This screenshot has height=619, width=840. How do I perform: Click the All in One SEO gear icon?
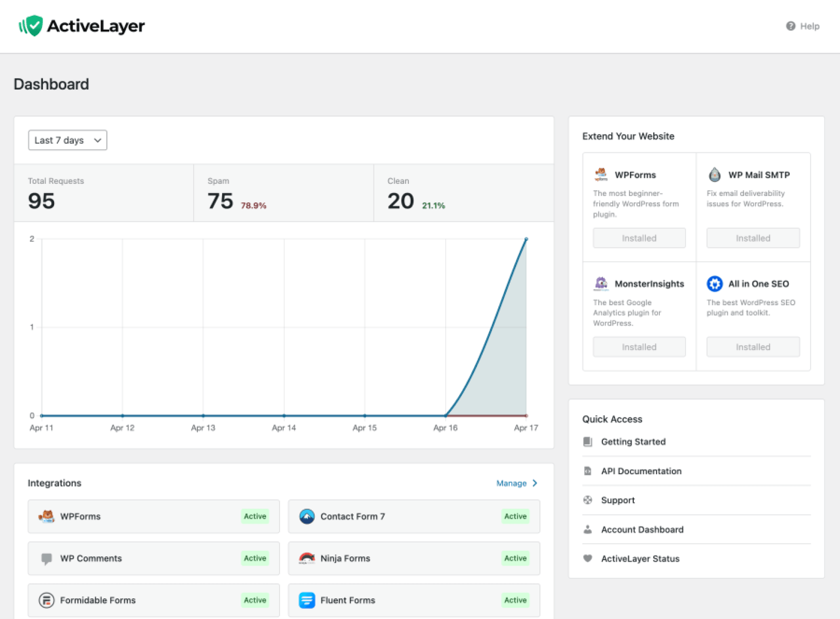[714, 284]
